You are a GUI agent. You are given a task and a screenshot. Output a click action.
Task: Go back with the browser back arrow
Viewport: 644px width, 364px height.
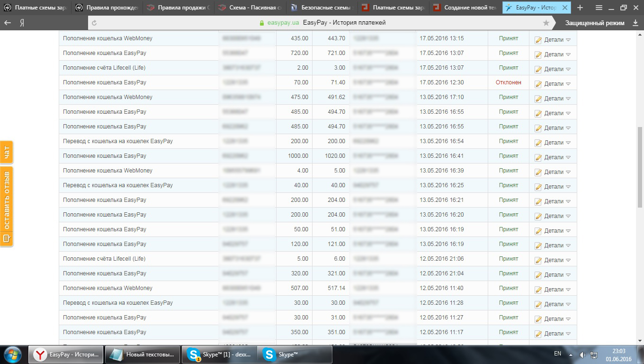[7, 23]
